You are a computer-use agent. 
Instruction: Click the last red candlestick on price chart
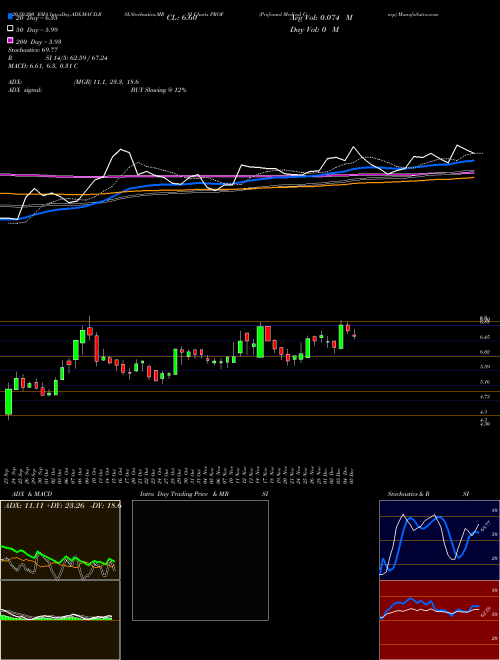pos(354,336)
